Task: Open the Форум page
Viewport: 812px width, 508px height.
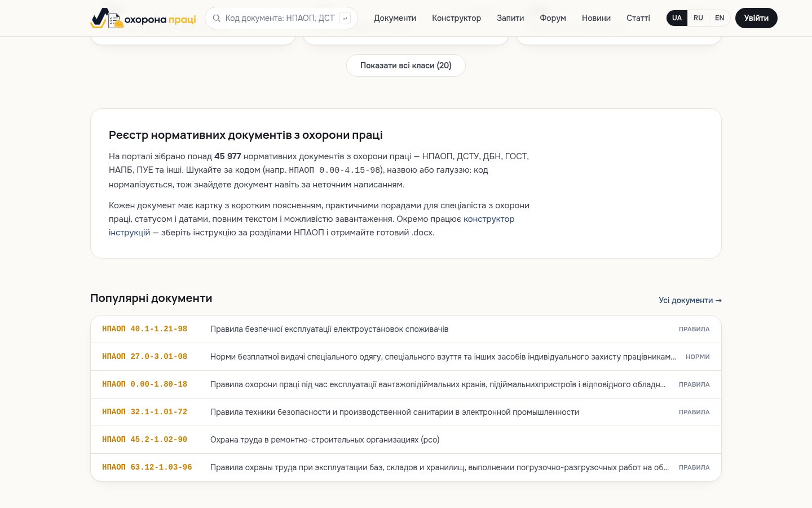Action: [553, 18]
